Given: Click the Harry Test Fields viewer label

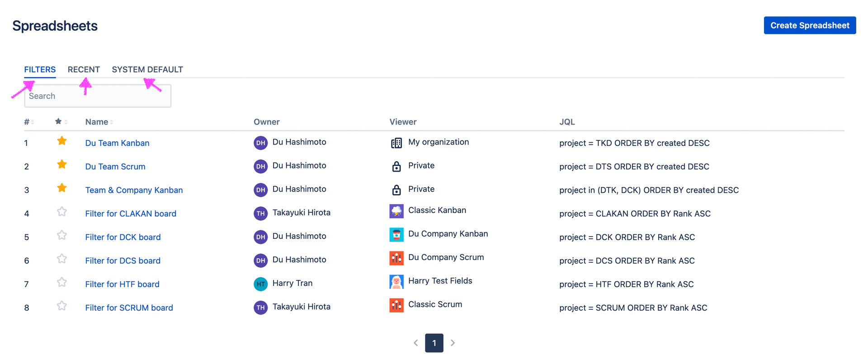Looking at the screenshot, I should click(440, 281).
